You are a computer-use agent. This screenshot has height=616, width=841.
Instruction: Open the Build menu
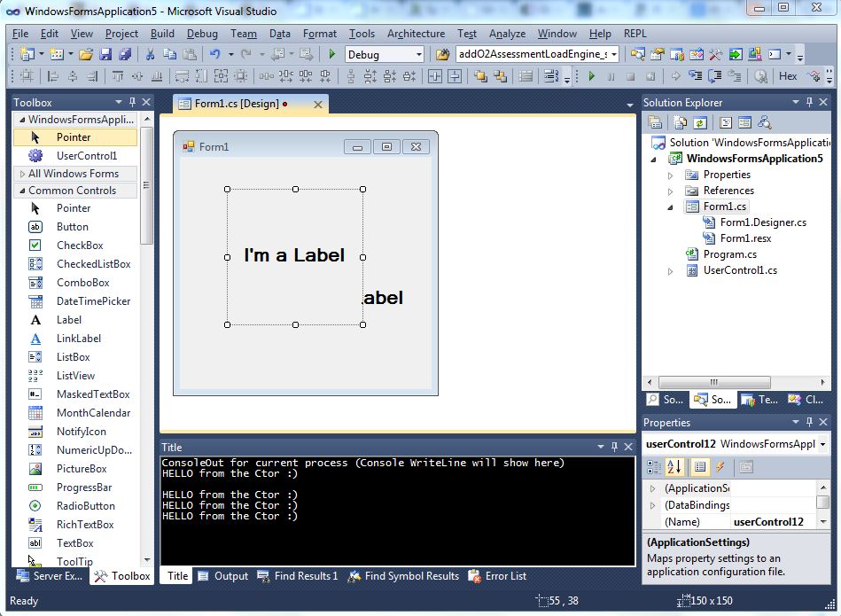[162, 34]
